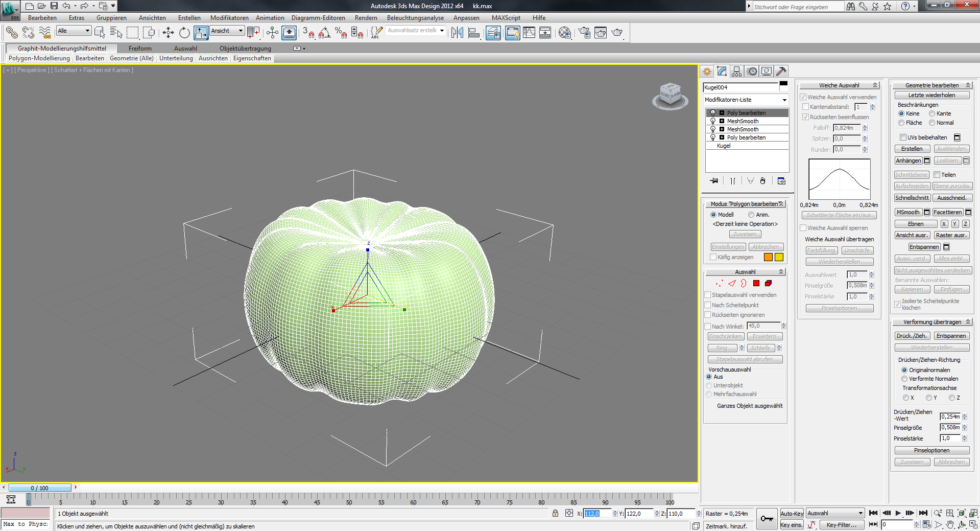Screen dimensions: 980x531
Task: Click the Anhängen button
Action: 909,160
